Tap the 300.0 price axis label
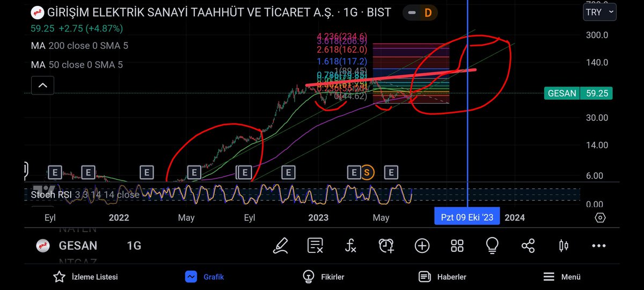The height and width of the screenshot is (290, 644). coord(597,35)
